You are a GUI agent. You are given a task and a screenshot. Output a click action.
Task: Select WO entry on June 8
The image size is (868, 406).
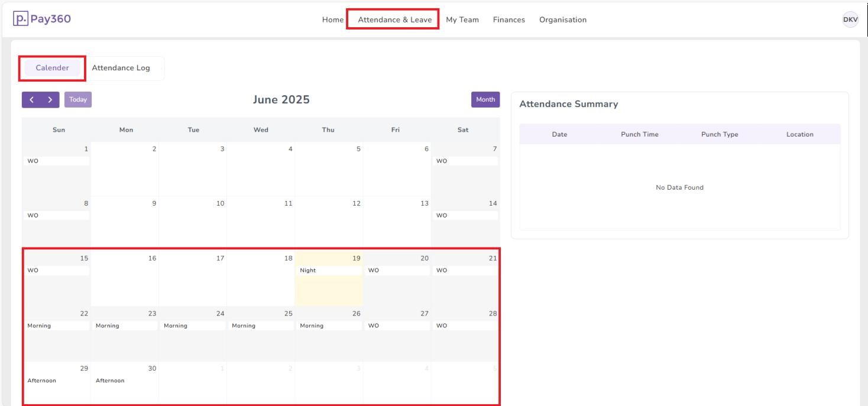point(57,216)
